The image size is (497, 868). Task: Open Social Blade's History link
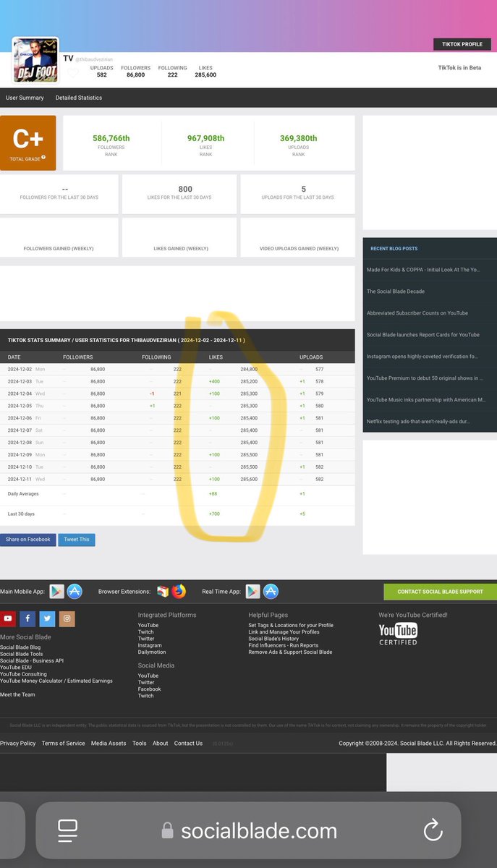tap(273, 639)
